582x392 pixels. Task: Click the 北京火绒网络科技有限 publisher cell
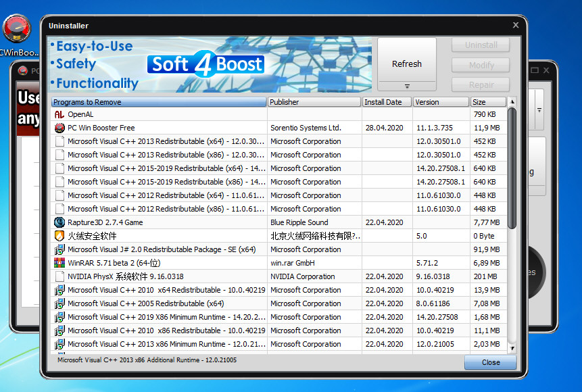click(315, 236)
